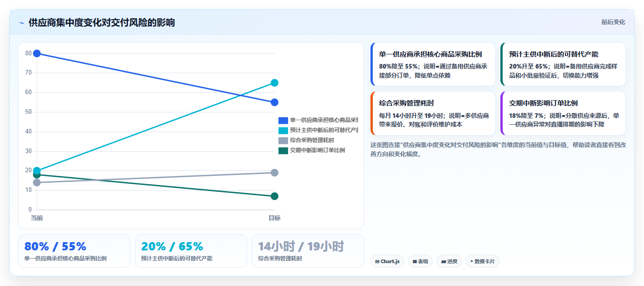644x286 pixels.
Task: Click the icon in the 进度 tag
Action: point(444,262)
